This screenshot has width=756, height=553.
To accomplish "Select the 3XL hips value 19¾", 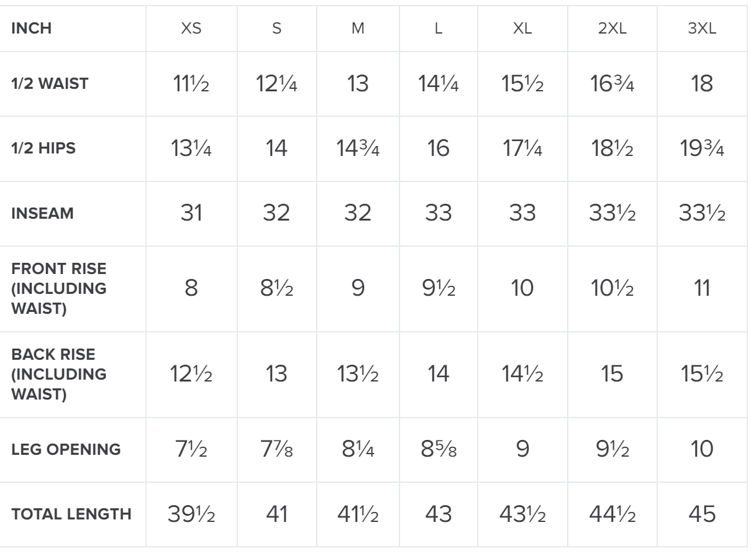I will click(703, 150).
